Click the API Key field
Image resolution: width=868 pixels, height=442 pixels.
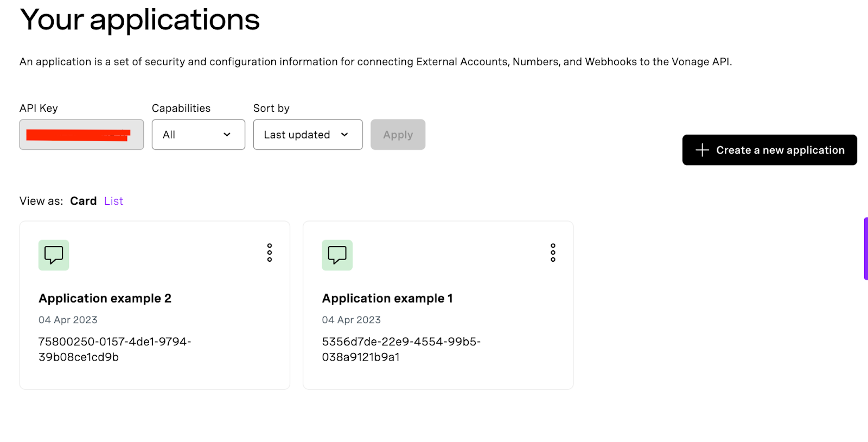click(81, 135)
